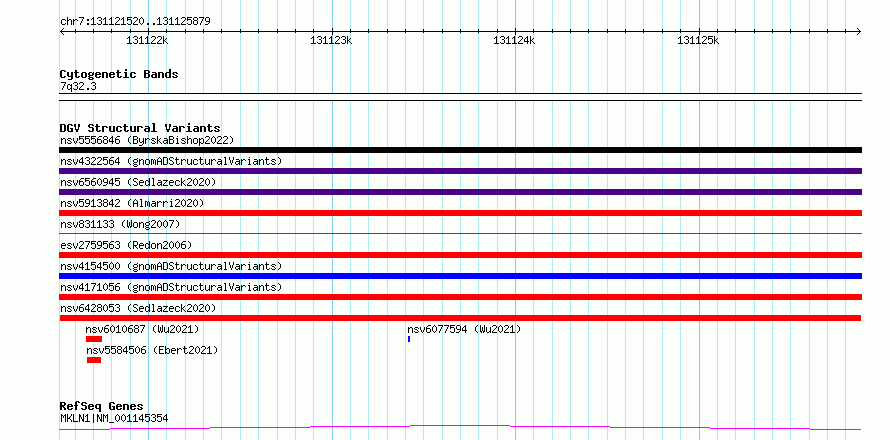Viewport: 890px width, 440px height.
Task: Click the 7q32.3 cytogenetic band bar
Action: pos(460,97)
